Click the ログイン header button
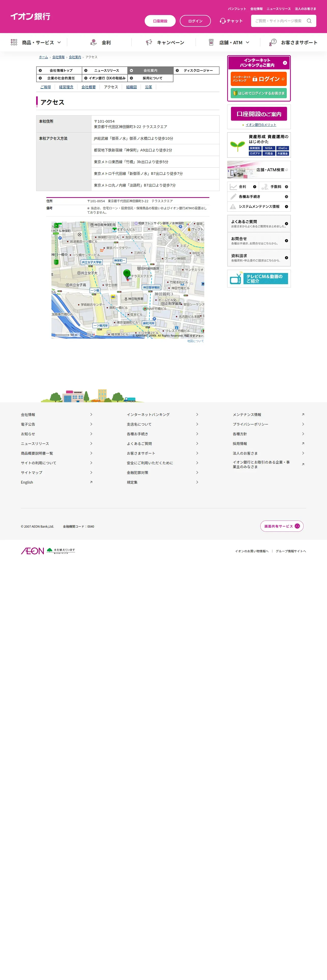This screenshot has width=327, height=980. click(x=195, y=21)
